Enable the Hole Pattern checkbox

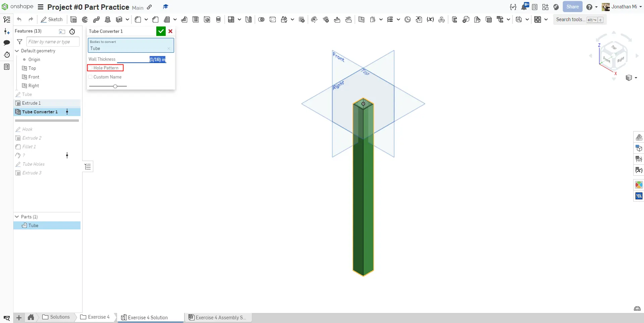coord(90,68)
